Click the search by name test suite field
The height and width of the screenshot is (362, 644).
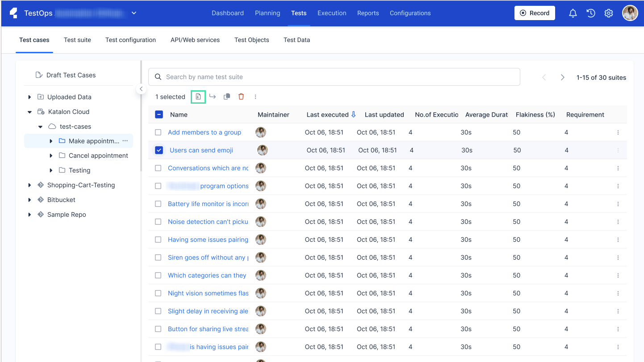click(334, 76)
